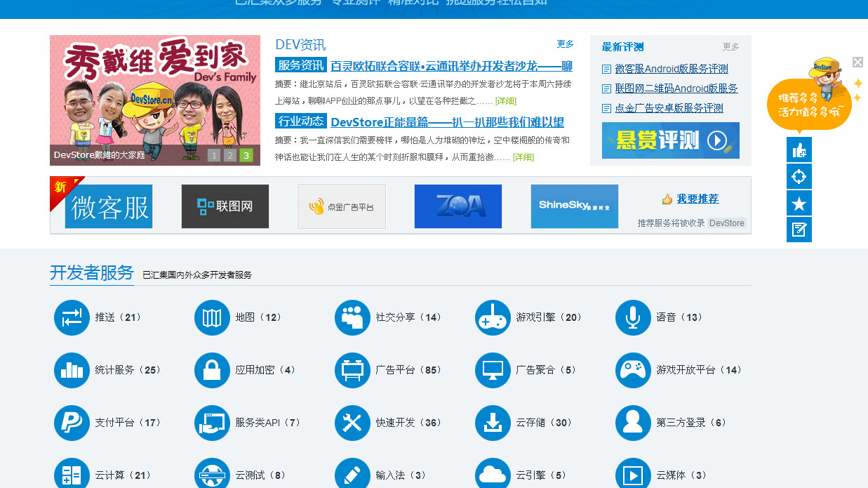Image resolution: width=868 pixels, height=488 pixels.
Task: Click the star favorite sidebar icon
Action: click(x=799, y=203)
